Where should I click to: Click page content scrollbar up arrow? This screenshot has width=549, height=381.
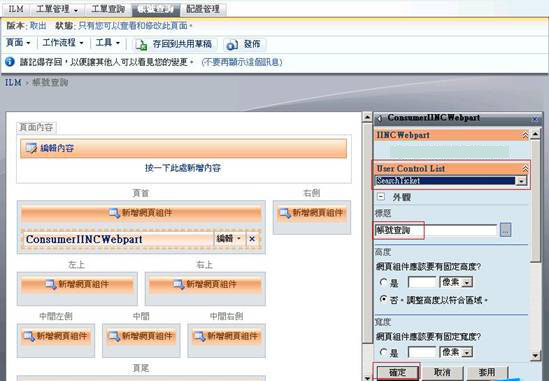tap(367, 117)
